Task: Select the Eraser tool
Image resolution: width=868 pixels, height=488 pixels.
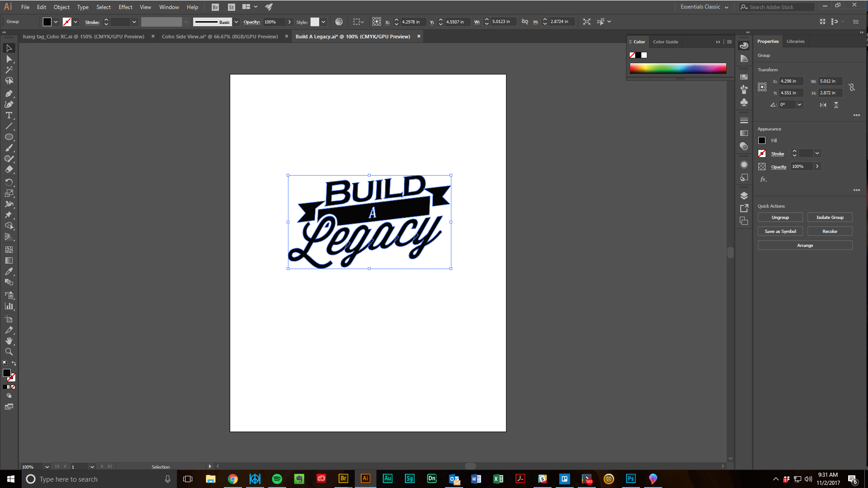Action: click(x=9, y=169)
